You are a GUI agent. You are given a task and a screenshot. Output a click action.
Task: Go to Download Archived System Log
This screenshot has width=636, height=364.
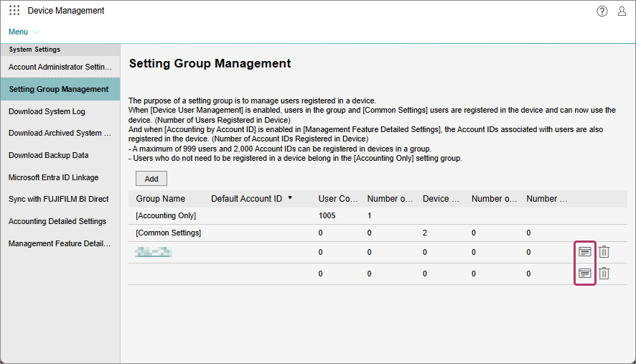click(x=60, y=133)
